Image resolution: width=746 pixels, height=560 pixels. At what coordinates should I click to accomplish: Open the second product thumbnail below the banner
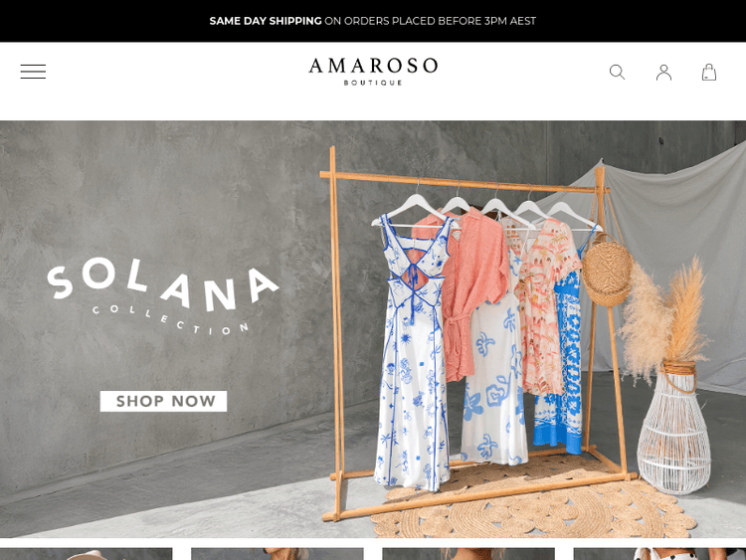point(278,554)
